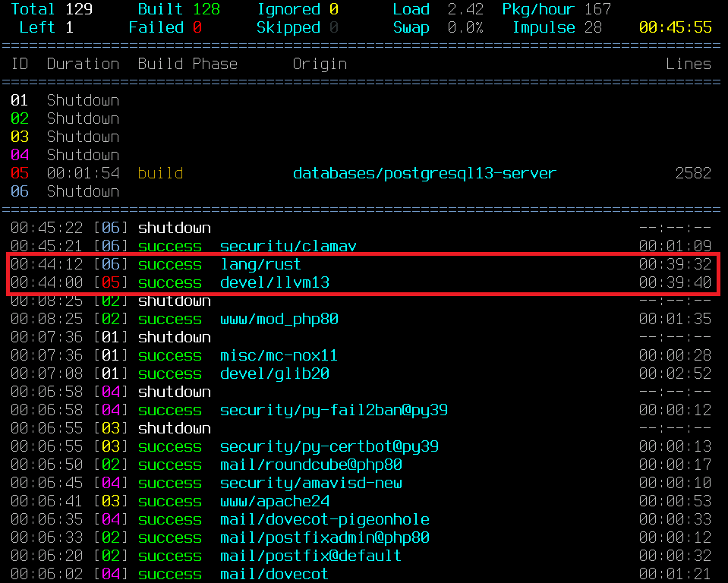This screenshot has height=583, width=728.
Task: Select the devel/llvm13 package entry
Action: pyautogui.click(x=274, y=282)
